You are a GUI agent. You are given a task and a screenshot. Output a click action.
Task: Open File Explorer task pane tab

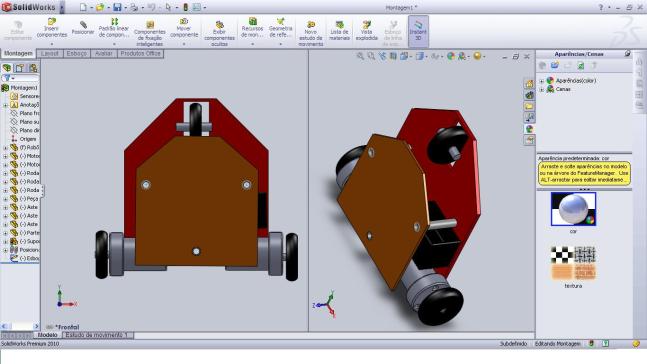[x=529, y=106]
